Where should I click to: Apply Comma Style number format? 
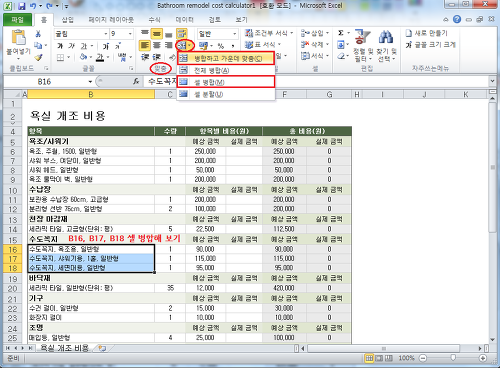tap(233, 46)
